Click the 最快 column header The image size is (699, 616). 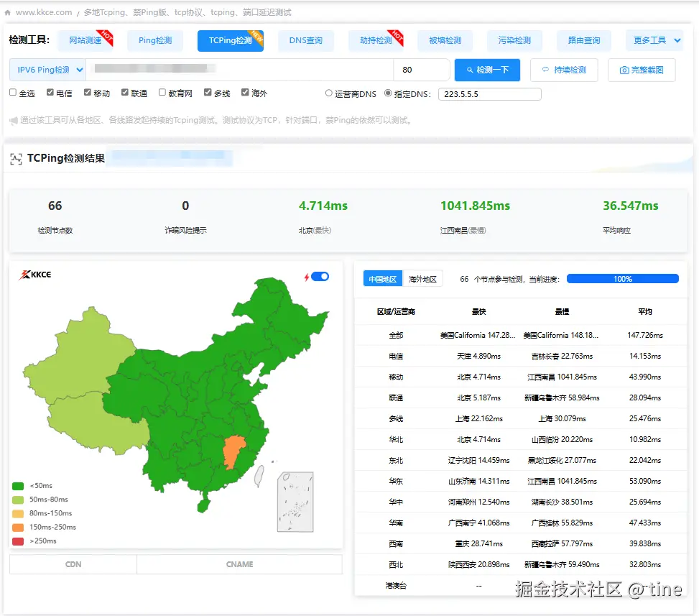(x=478, y=312)
